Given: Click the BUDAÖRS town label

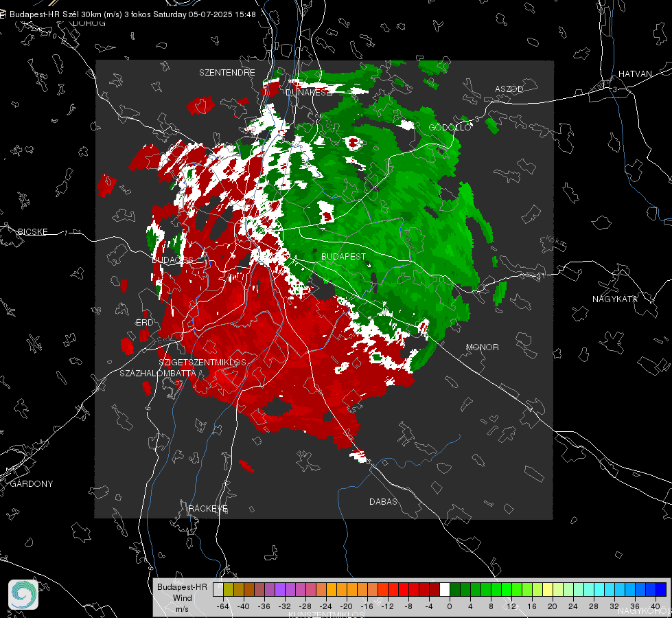Looking at the screenshot, I should [172, 260].
